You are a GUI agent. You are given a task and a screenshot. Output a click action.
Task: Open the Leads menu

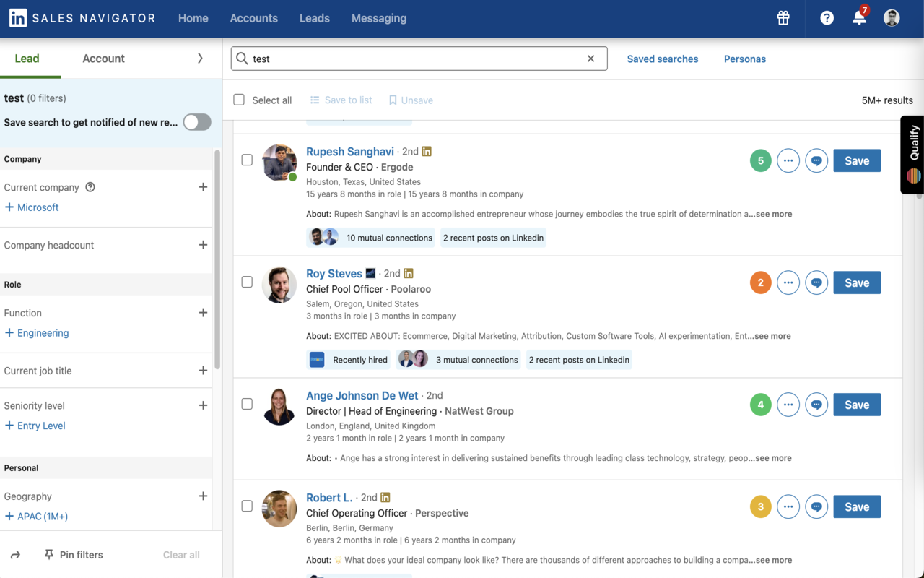(315, 18)
